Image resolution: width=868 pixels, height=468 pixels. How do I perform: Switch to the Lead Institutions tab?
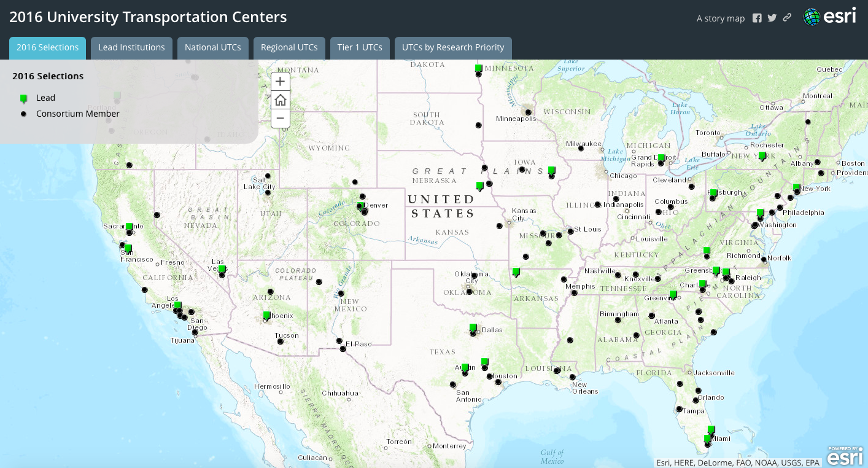pos(131,47)
